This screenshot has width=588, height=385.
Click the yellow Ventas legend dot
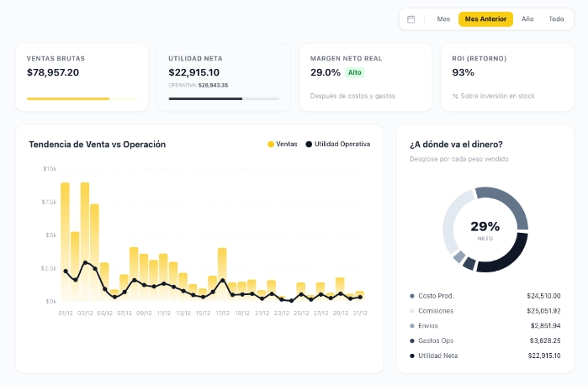[271, 145]
